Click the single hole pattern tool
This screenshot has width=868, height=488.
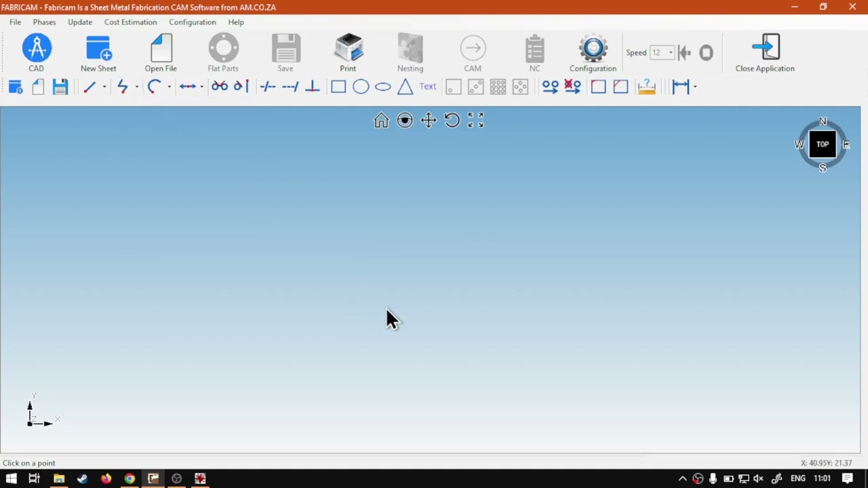(454, 87)
